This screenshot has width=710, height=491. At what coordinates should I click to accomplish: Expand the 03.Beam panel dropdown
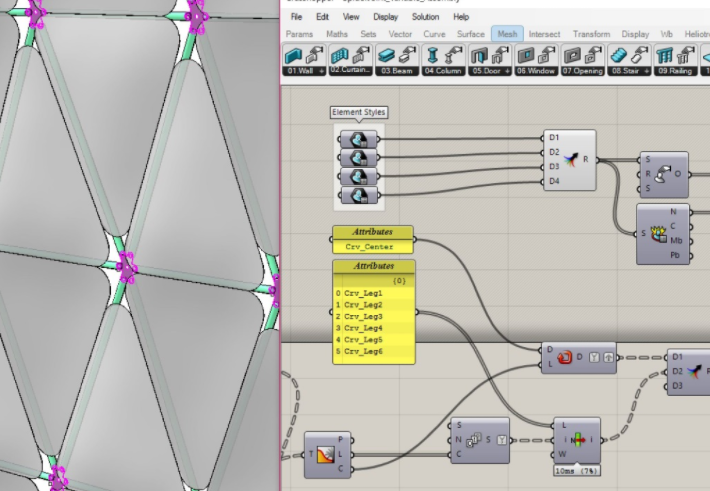(397, 71)
